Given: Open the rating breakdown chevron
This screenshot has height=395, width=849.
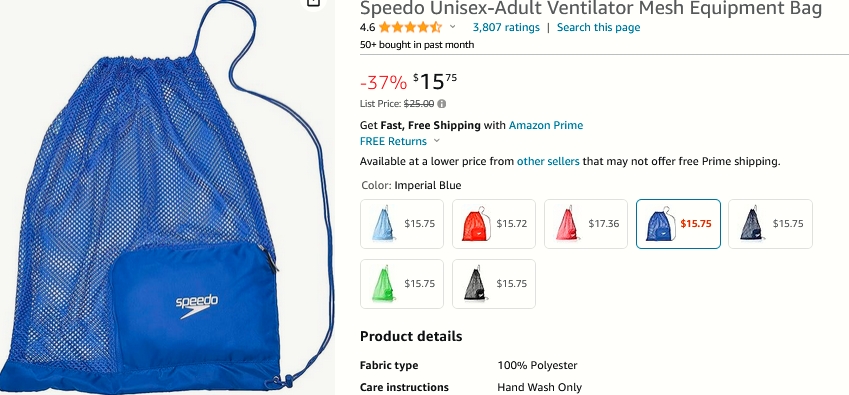Looking at the screenshot, I should click(453, 27).
